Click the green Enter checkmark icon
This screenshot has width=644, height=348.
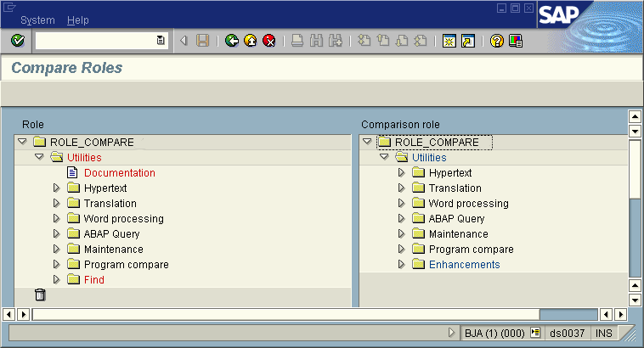[17, 41]
